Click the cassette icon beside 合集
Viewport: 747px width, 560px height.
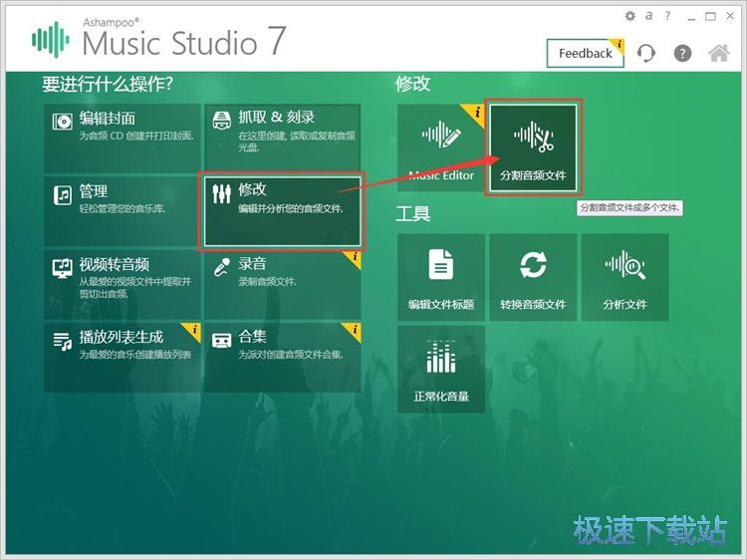click(221, 341)
